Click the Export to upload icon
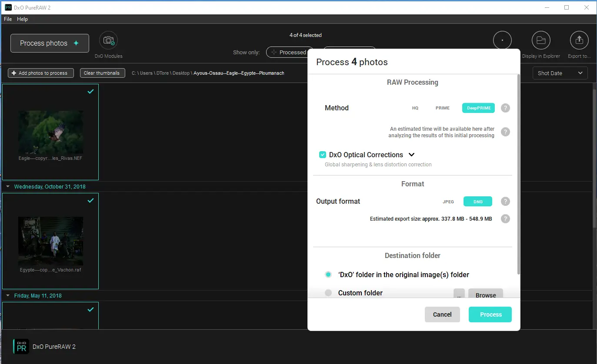 tap(579, 40)
